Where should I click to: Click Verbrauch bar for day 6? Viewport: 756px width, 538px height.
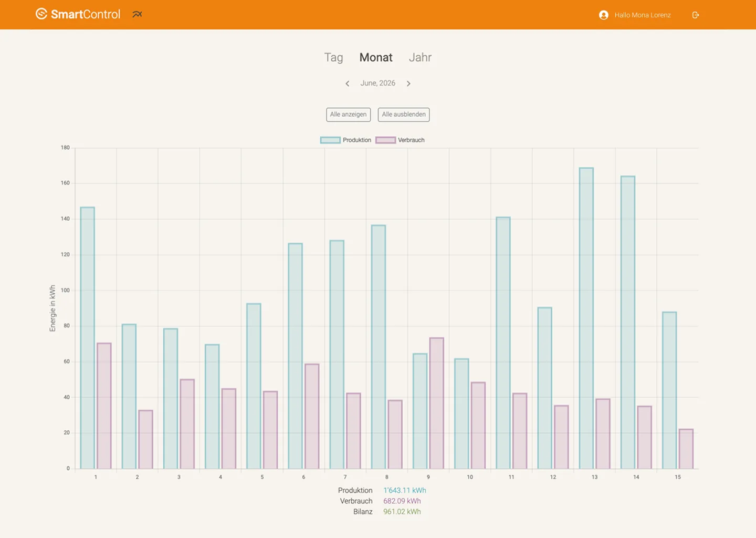312,416
